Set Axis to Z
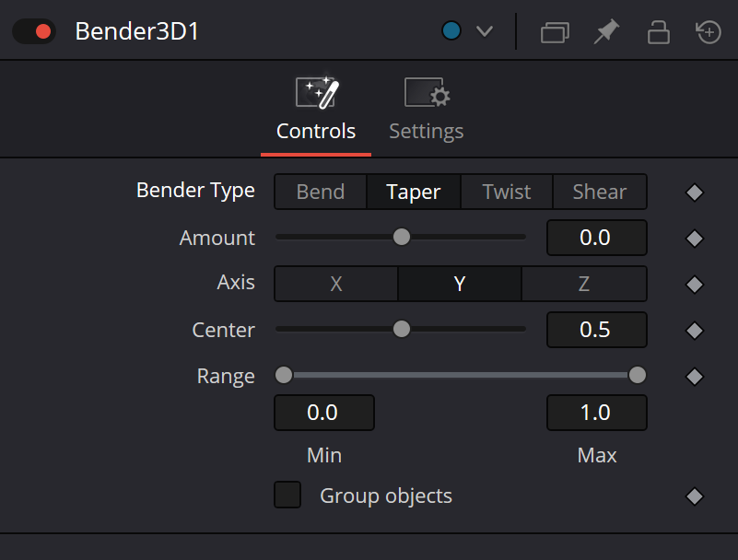This screenshot has height=560, width=738. tap(584, 284)
